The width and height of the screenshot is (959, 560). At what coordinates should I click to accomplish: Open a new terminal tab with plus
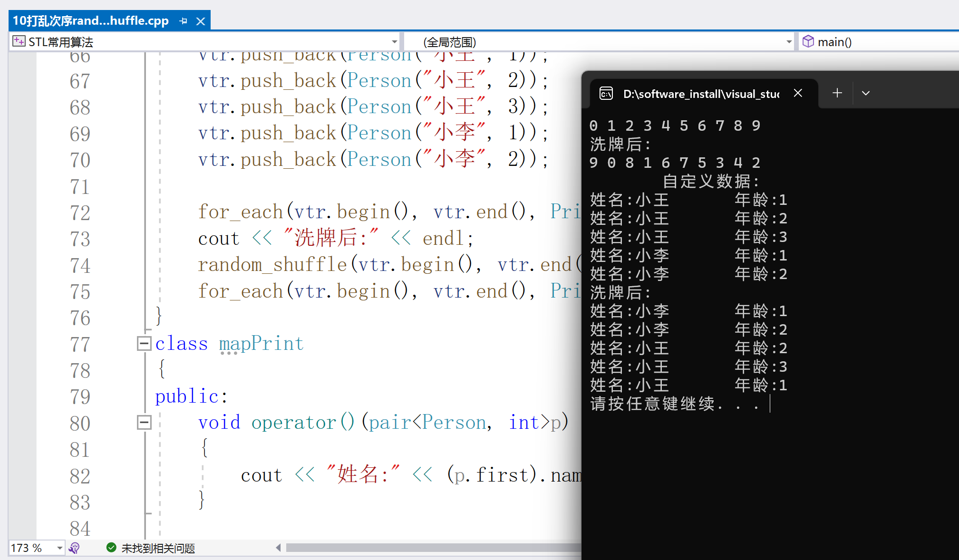click(x=837, y=93)
